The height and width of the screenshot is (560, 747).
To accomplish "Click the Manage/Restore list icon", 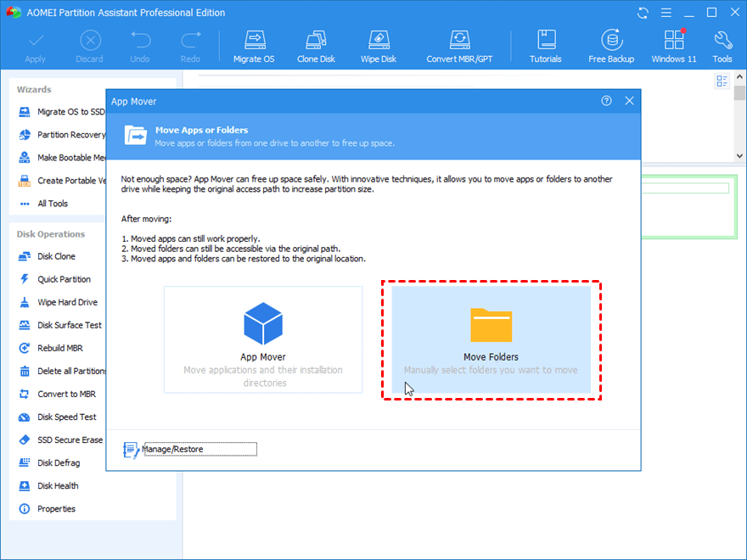I will (131, 450).
